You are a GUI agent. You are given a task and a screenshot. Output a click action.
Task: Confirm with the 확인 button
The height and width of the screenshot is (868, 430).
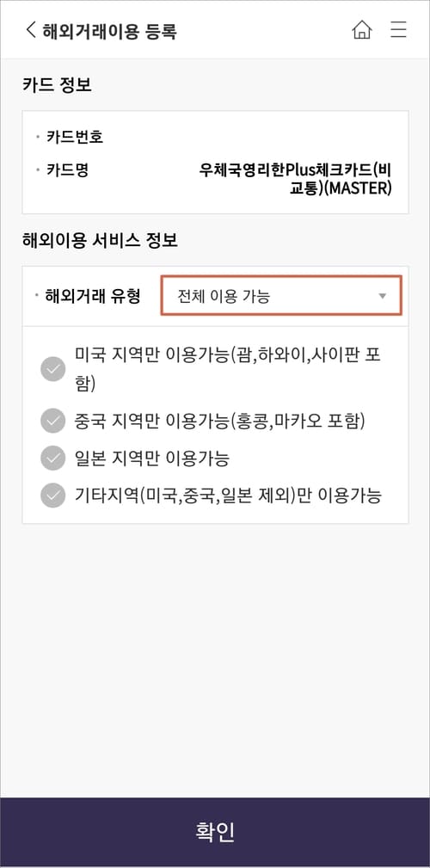pyautogui.click(x=215, y=832)
